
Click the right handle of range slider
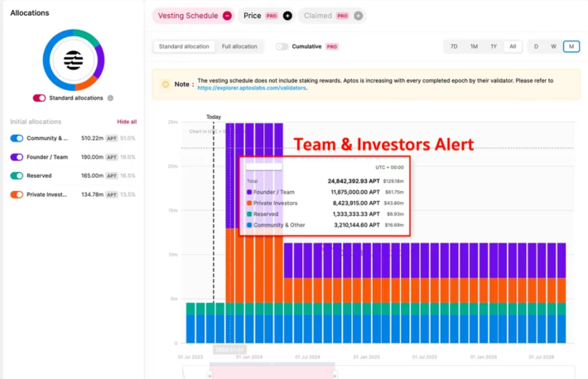(335, 375)
